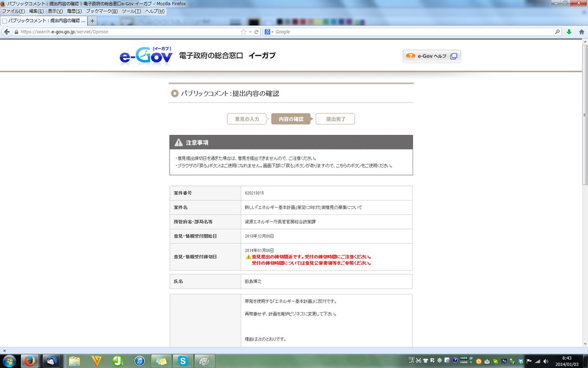Open the 履歴(S) menu
This screenshot has height=368, width=588.
[74, 11]
